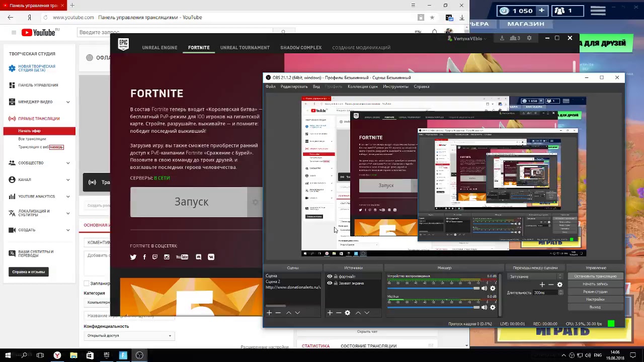Open Настройки button in OBS controls
The width and height of the screenshot is (644, 362).
click(595, 299)
